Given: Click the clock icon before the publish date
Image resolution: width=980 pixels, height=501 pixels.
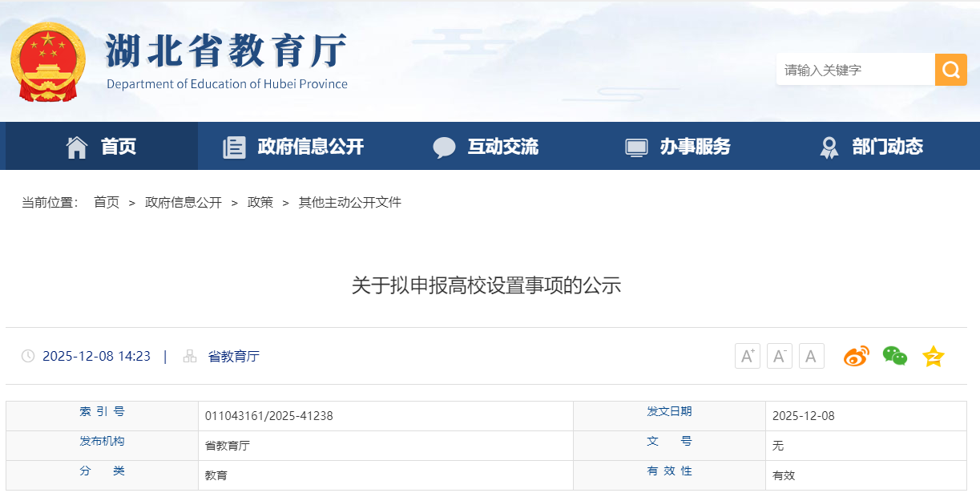Looking at the screenshot, I should point(26,356).
